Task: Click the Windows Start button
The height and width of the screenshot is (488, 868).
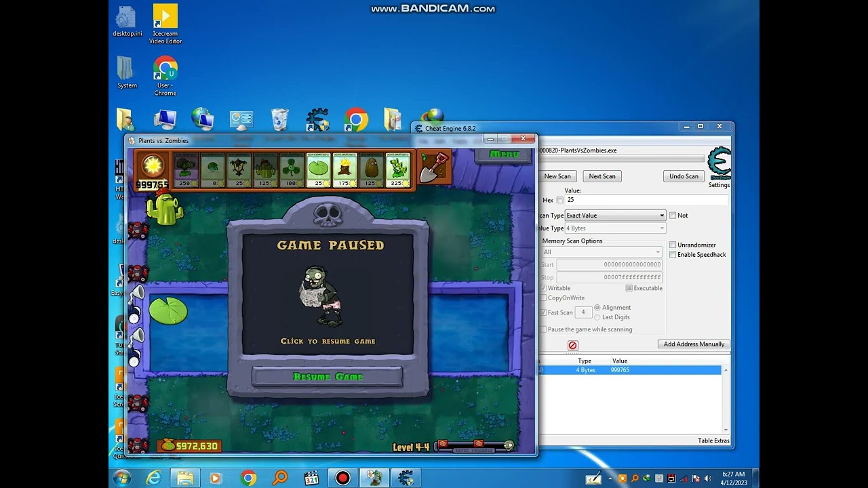Action: pyautogui.click(x=123, y=478)
